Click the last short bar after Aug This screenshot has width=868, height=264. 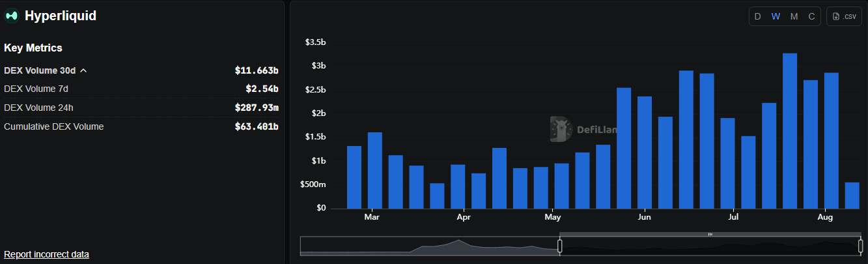[852, 196]
